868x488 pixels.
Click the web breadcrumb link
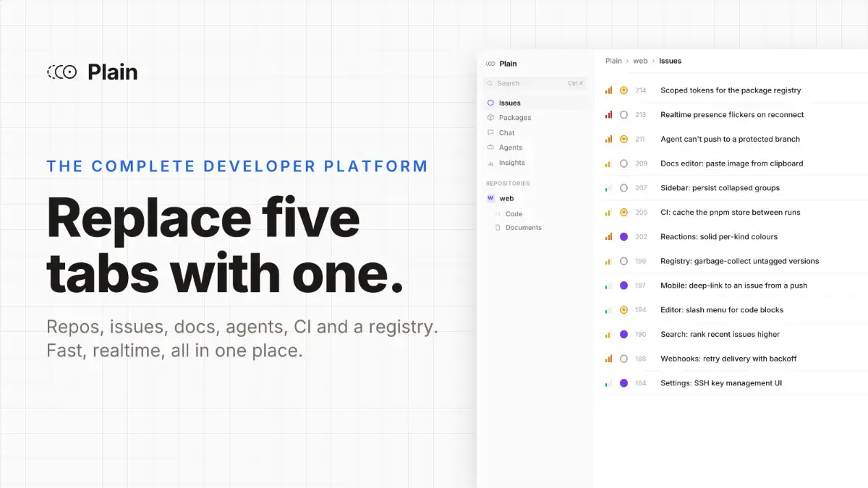point(640,61)
